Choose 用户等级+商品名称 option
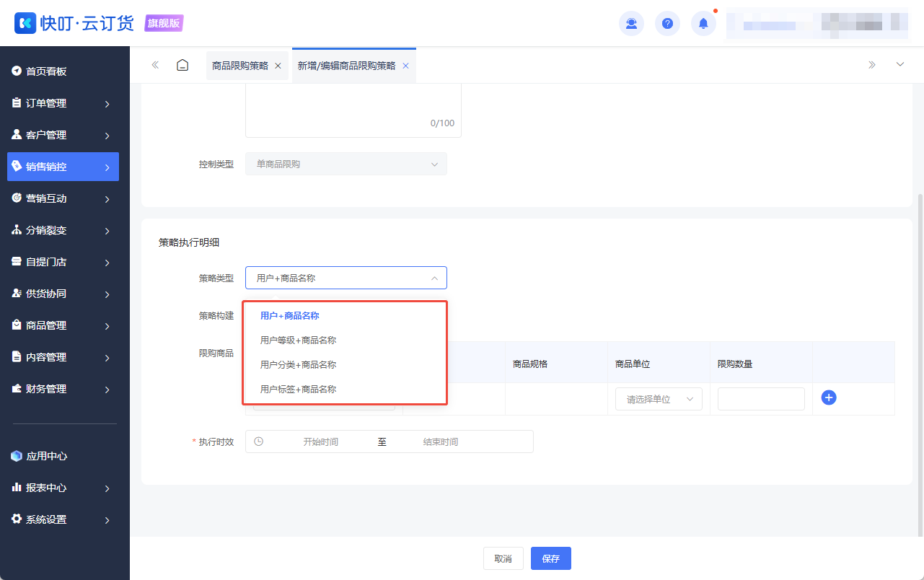The image size is (924, 580). tap(345, 340)
